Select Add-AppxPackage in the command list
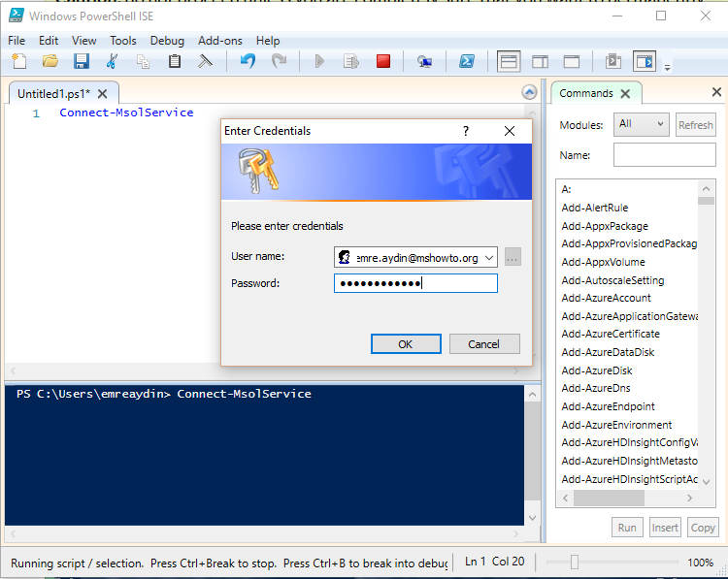The width and height of the screenshot is (728, 579). (605, 226)
